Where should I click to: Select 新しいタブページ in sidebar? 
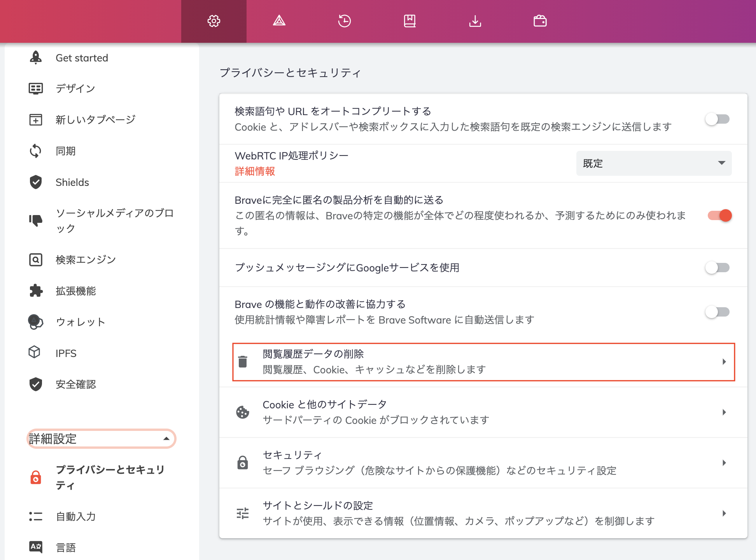click(x=96, y=120)
